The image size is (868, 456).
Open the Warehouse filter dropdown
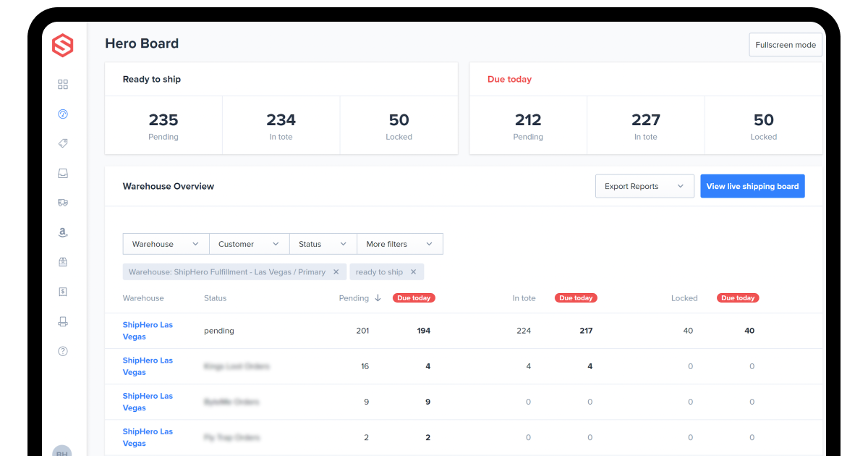(166, 244)
